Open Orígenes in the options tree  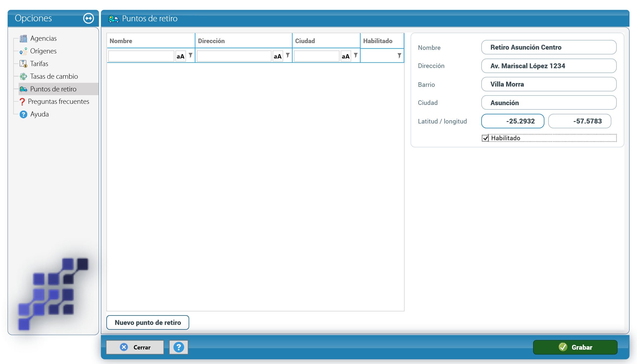click(x=43, y=51)
